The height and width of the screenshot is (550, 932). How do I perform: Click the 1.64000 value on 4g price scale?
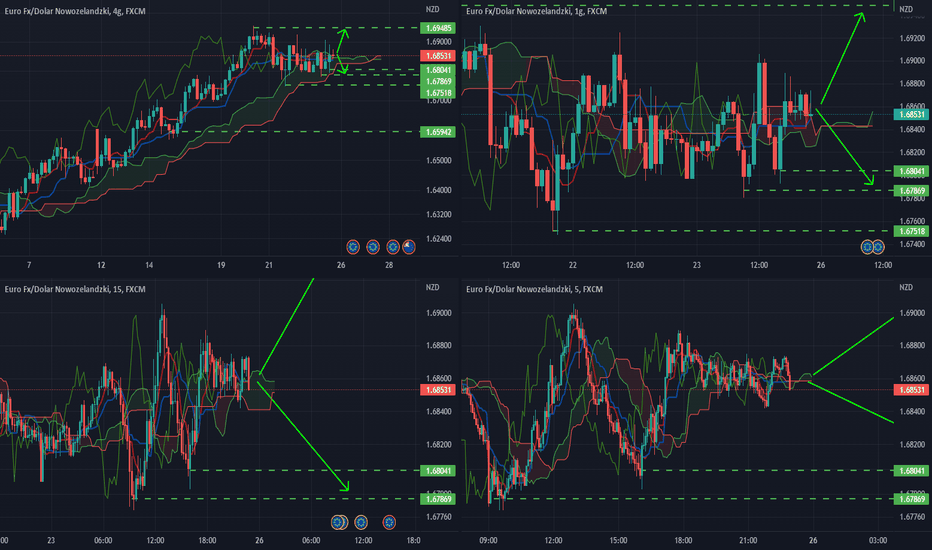439,190
